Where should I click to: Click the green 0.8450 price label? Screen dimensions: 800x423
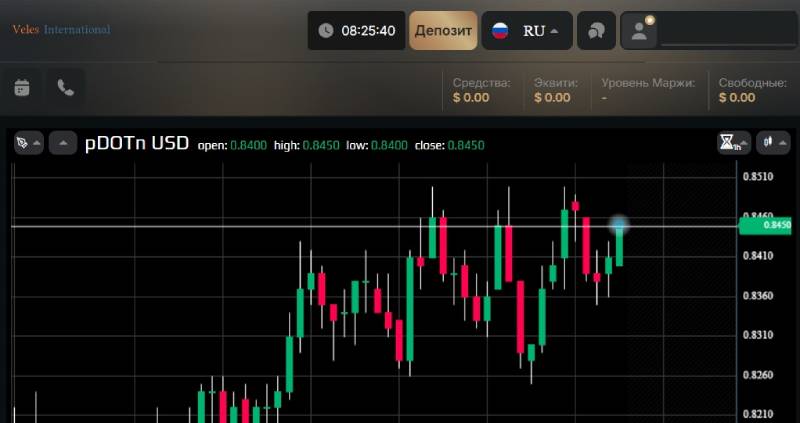point(769,225)
